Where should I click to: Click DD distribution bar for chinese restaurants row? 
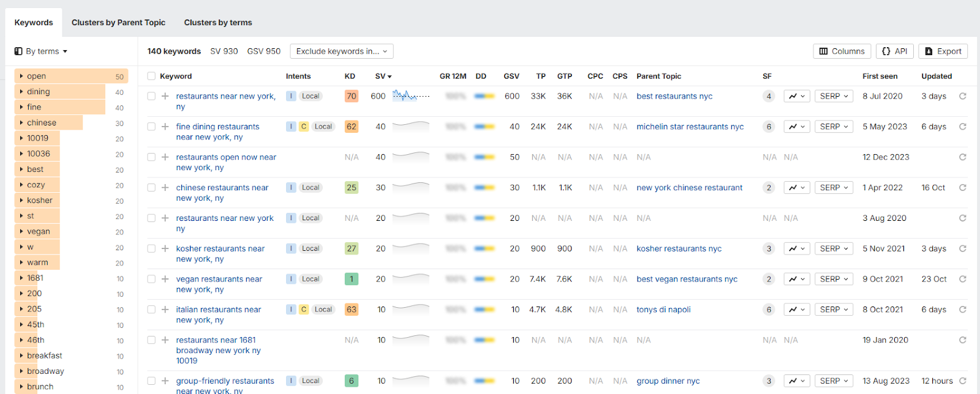(x=484, y=188)
